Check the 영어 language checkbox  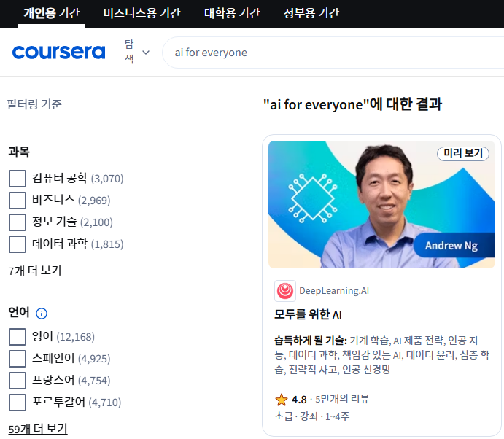pos(18,337)
